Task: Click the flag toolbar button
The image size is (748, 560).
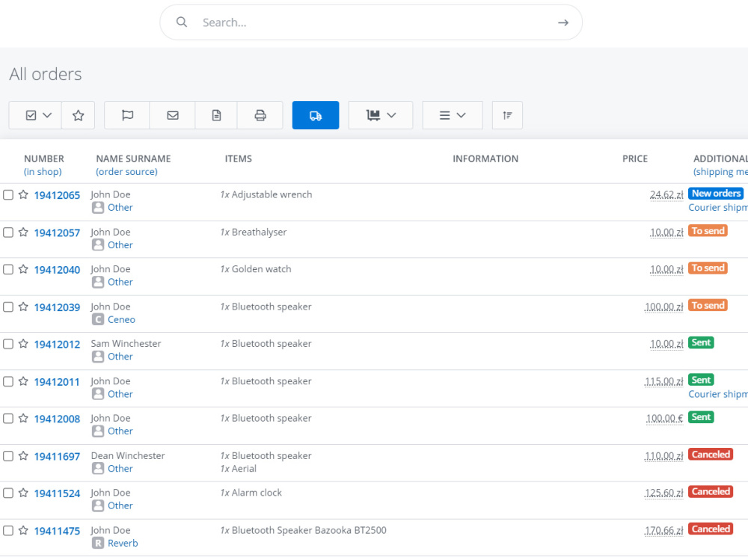Action: (x=127, y=115)
